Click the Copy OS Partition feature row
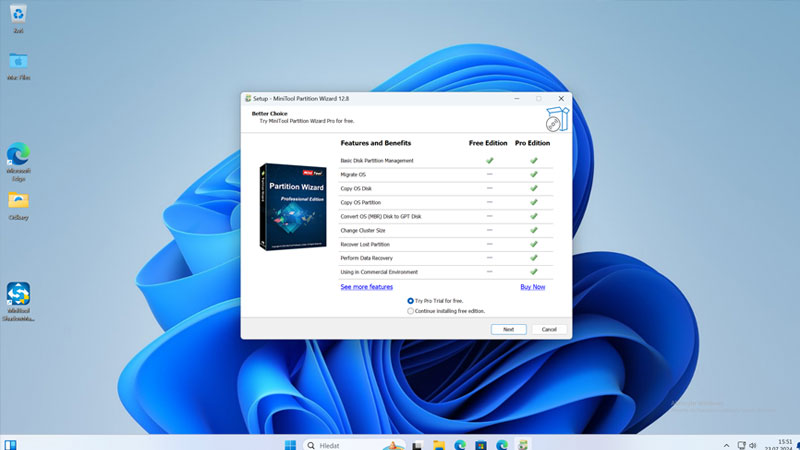Screen dimensions: 800x450 tap(445, 202)
